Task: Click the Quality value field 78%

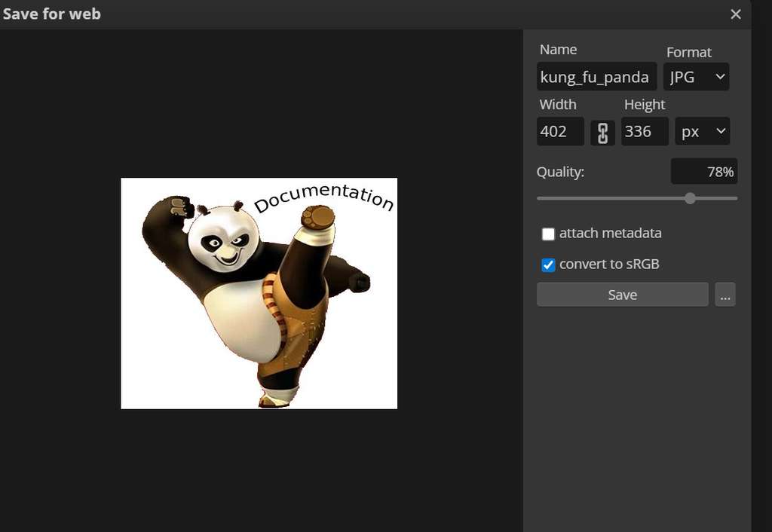Action: 704,171
